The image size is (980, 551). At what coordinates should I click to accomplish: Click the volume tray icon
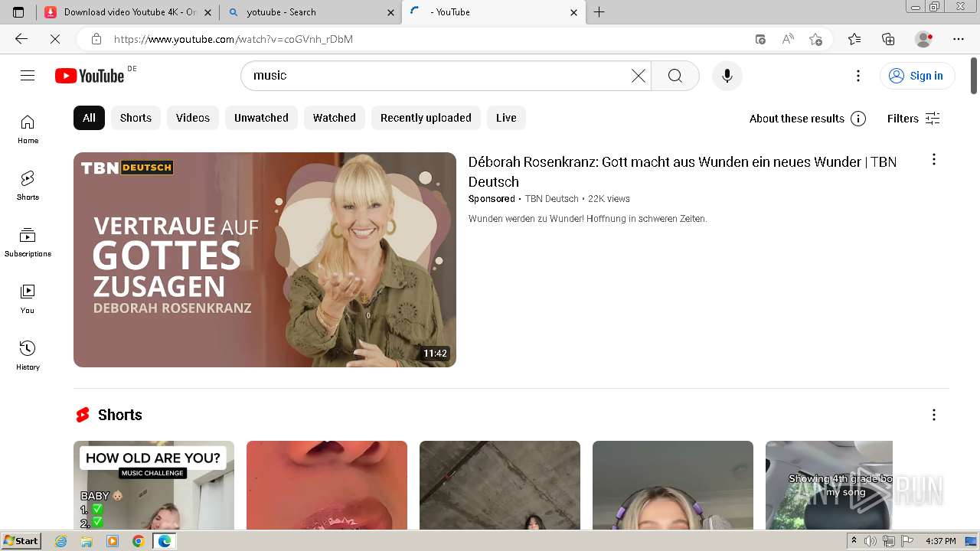[870, 541]
